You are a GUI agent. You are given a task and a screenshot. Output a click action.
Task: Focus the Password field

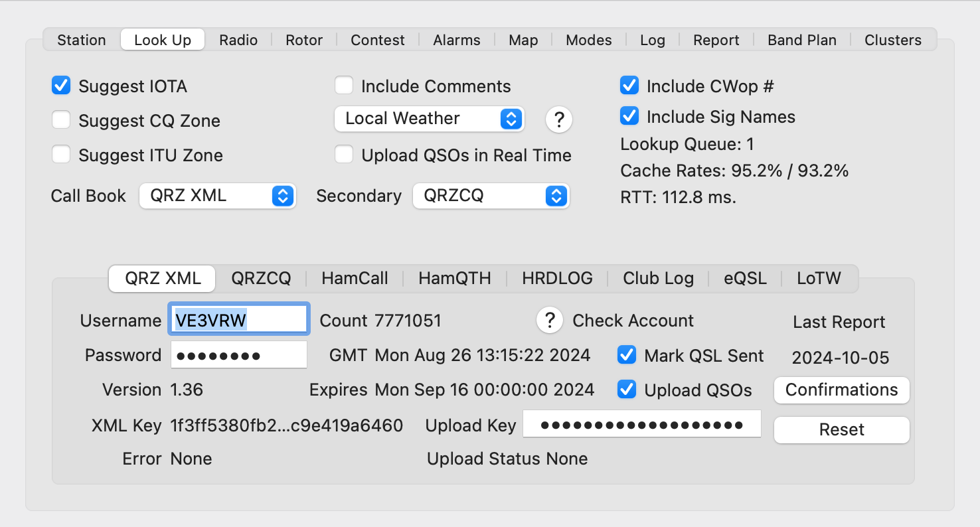click(x=239, y=355)
